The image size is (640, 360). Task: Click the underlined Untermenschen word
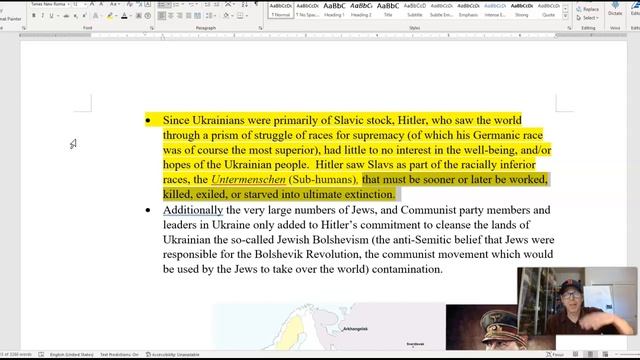[x=248, y=179]
